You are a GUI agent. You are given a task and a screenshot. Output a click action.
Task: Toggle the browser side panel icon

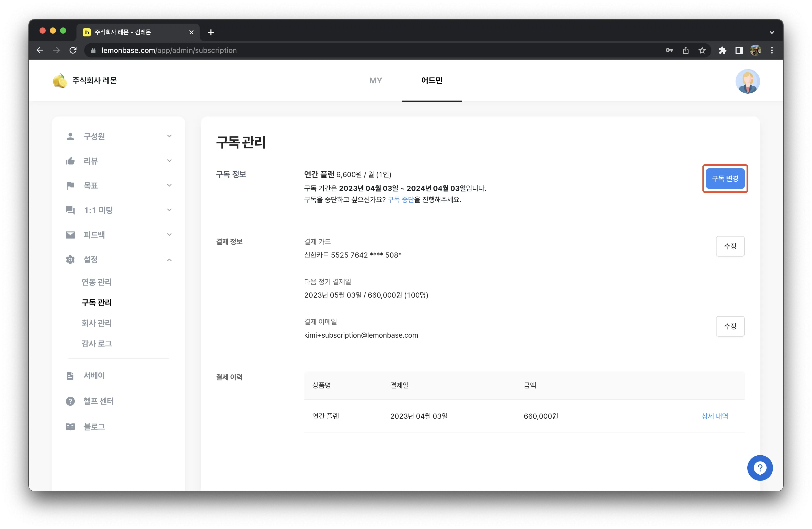coord(739,51)
